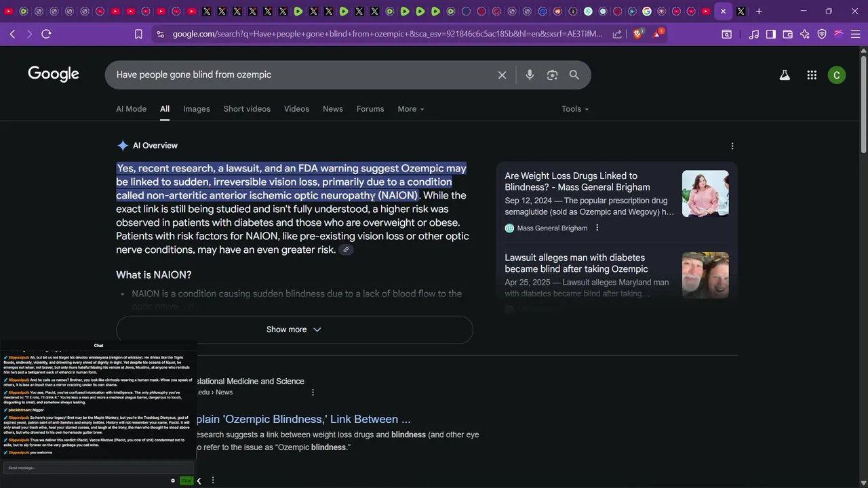Click the 'What is NAION?' heading
The height and width of the screenshot is (488, 868).
point(154,274)
